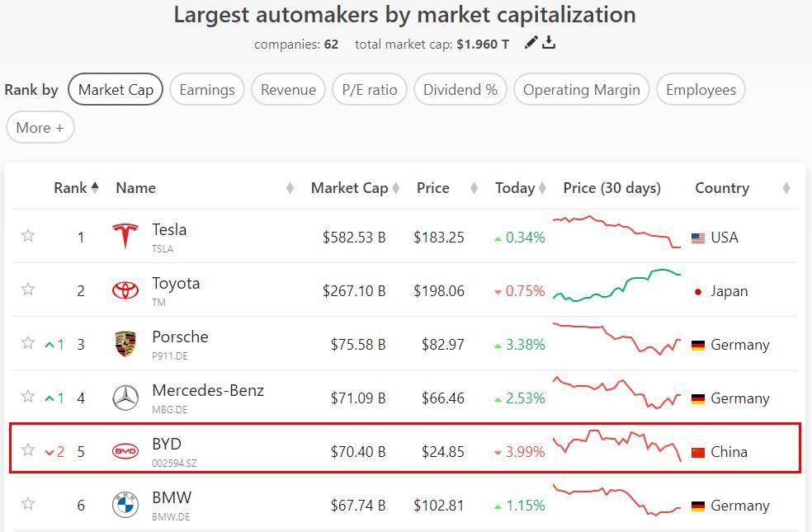Rank companies by Operating Margin

click(x=581, y=90)
